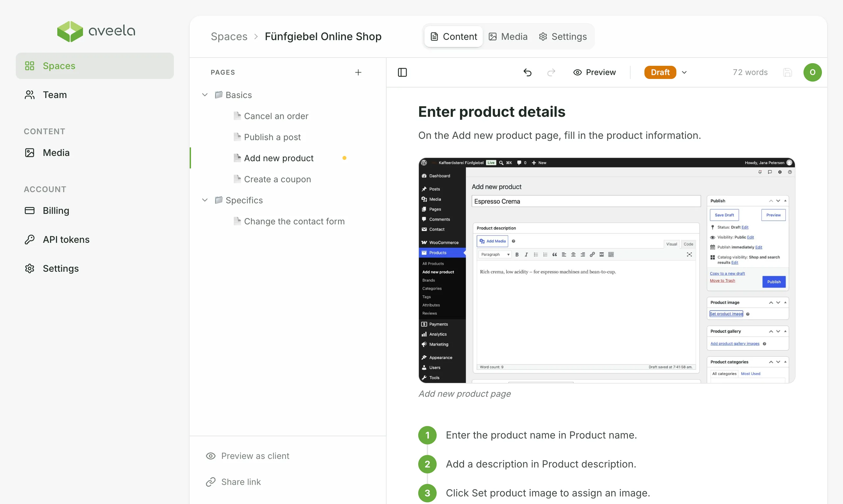Click Share link

233,482
